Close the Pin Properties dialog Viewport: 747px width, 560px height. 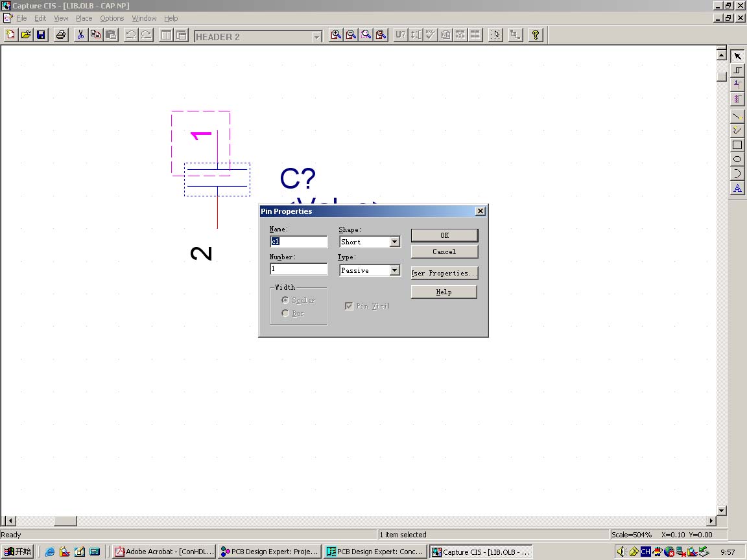pyautogui.click(x=480, y=211)
